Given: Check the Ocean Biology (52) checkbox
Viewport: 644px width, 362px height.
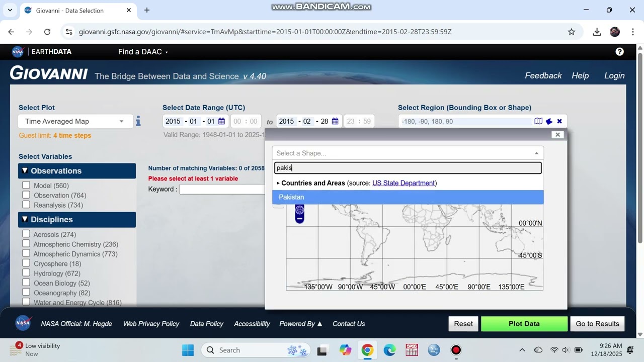Looking at the screenshot, I should [x=26, y=283].
